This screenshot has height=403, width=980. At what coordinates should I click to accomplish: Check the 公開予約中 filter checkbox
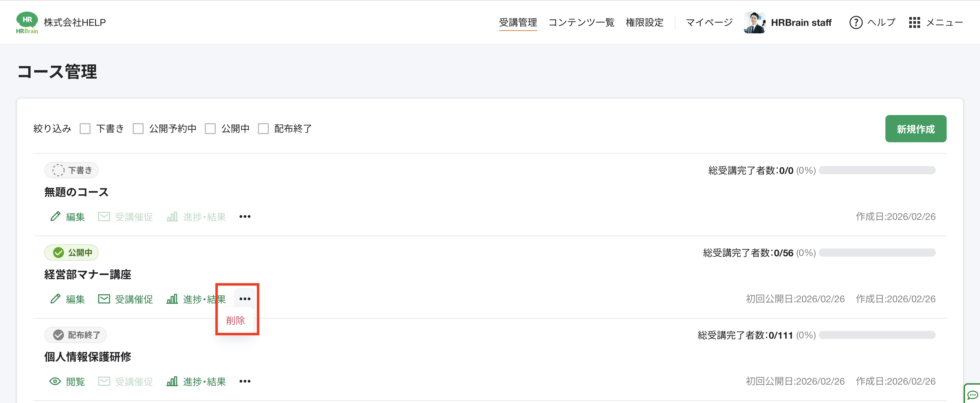point(138,129)
